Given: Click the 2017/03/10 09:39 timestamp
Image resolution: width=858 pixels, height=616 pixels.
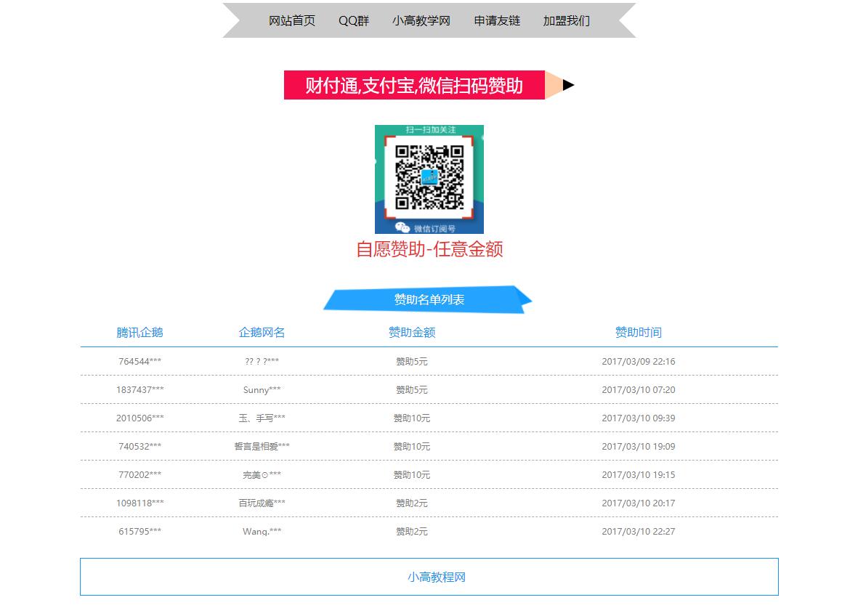Looking at the screenshot, I should [x=638, y=418].
